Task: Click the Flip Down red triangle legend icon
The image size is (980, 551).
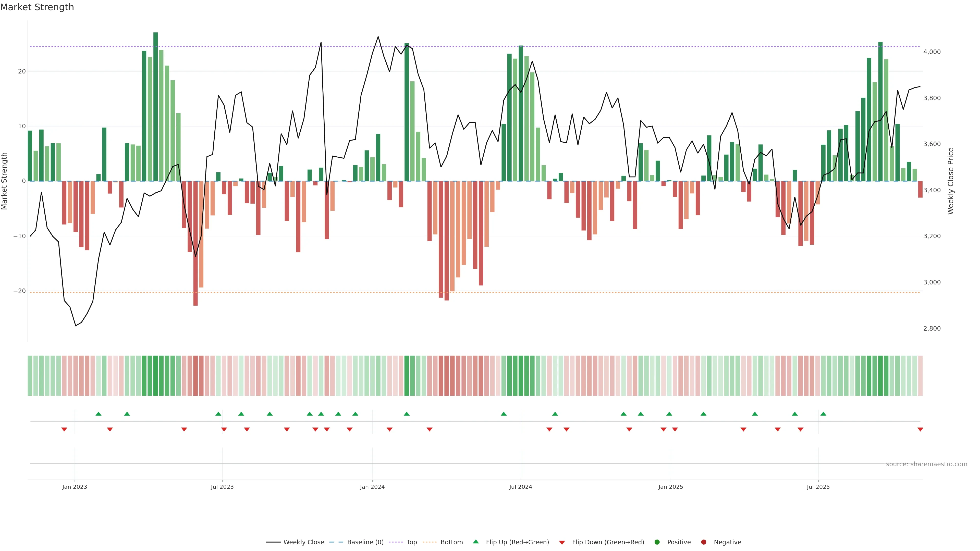Action: tap(562, 543)
